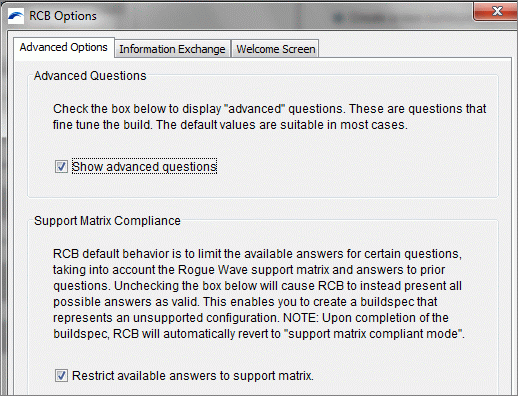Viewport: 518px width, 396px height.
Task: Click the Support Matrix Compliance group heading
Action: pos(107,221)
